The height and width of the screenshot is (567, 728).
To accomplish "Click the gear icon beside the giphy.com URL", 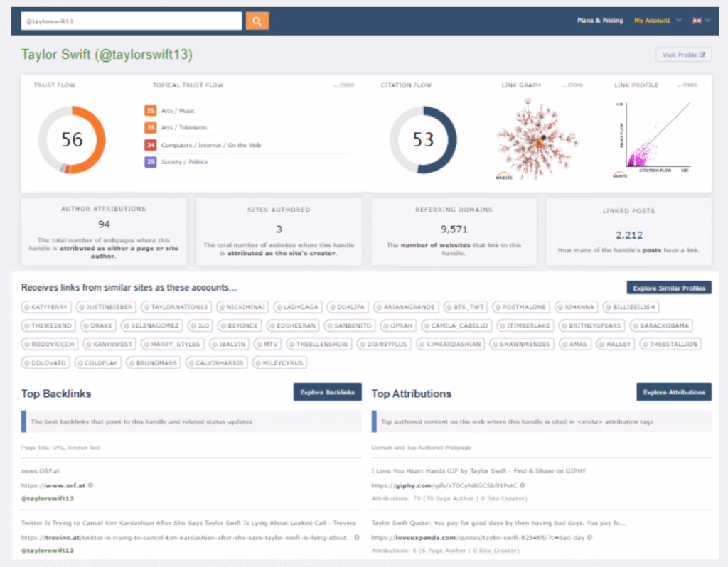I will (523, 486).
